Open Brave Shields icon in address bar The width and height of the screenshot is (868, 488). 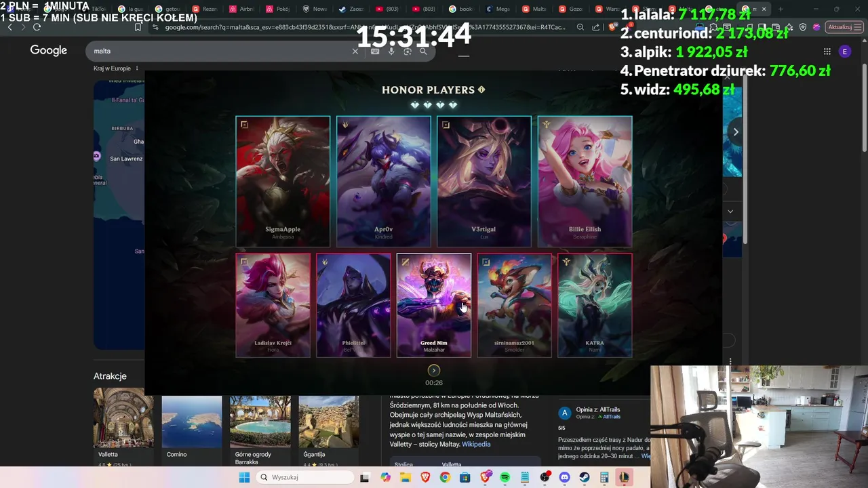tap(613, 27)
